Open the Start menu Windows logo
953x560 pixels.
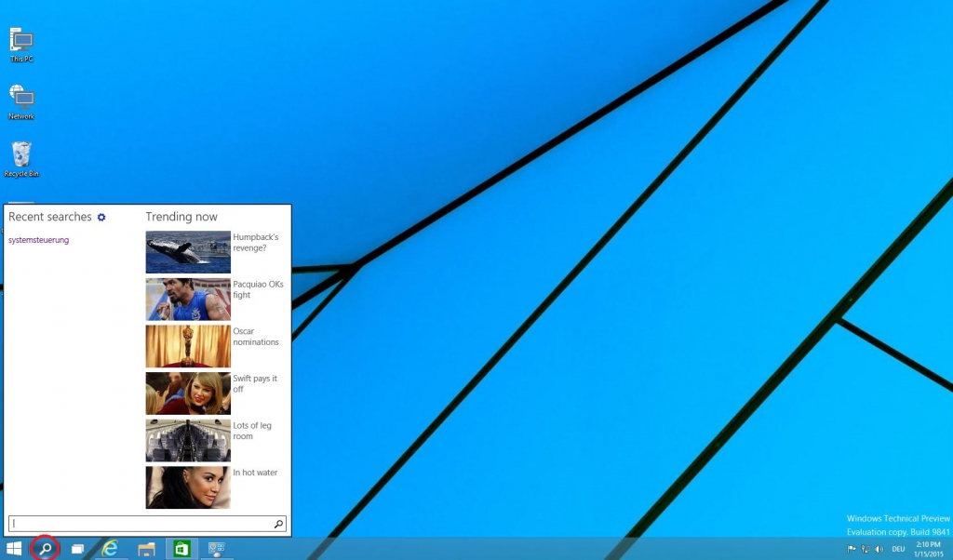(x=14, y=549)
